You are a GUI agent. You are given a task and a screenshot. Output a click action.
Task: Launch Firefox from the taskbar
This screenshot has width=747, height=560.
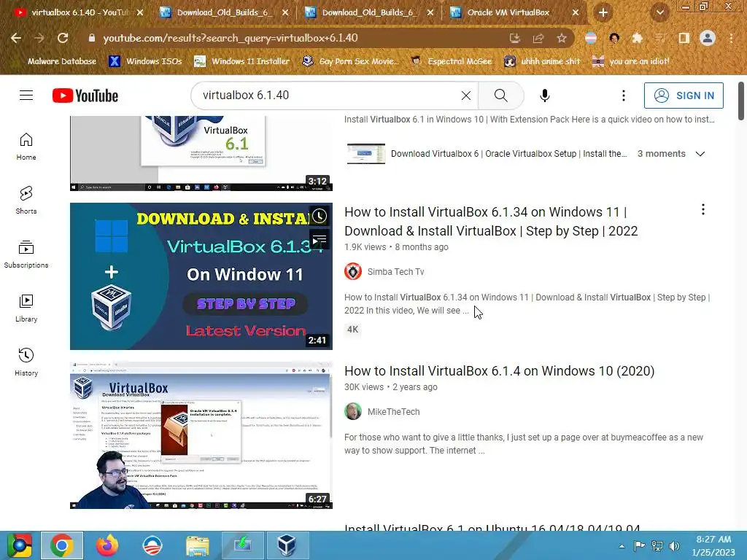pyautogui.click(x=107, y=545)
